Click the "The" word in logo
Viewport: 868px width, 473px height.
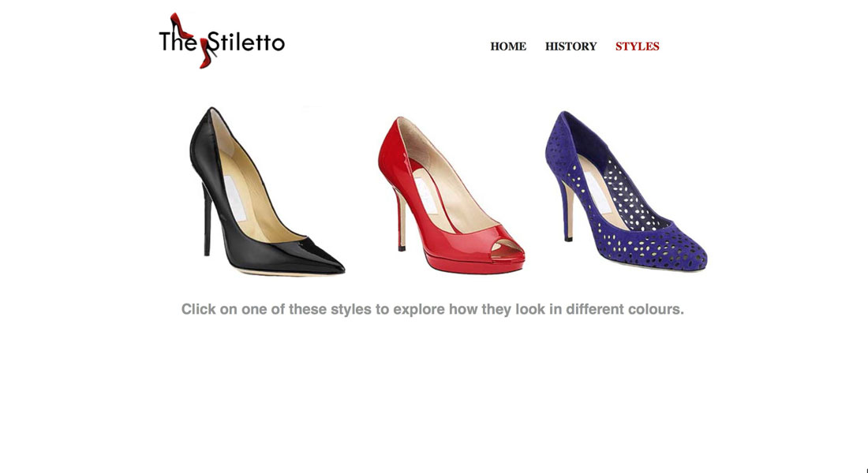click(177, 42)
